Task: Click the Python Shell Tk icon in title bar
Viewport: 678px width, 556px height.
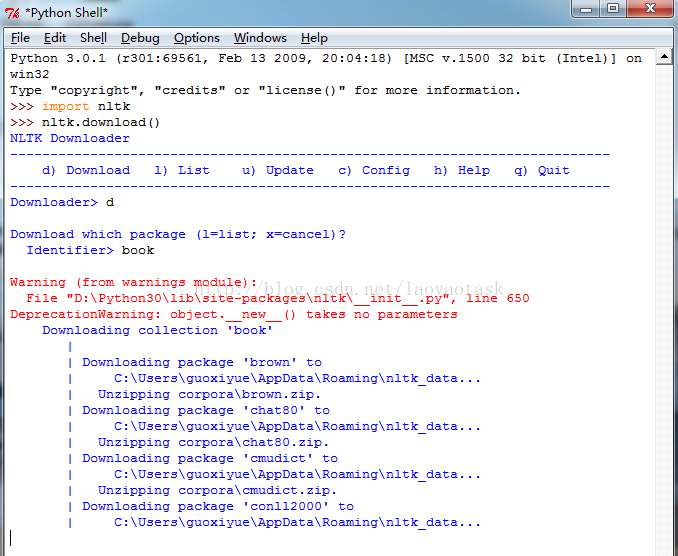Action: pos(12,13)
